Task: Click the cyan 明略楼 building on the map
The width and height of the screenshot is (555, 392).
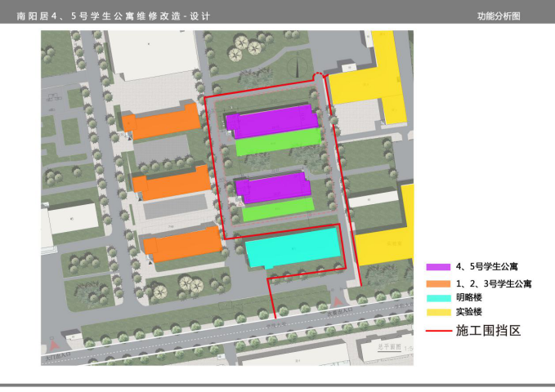Action: click(293, 248)
